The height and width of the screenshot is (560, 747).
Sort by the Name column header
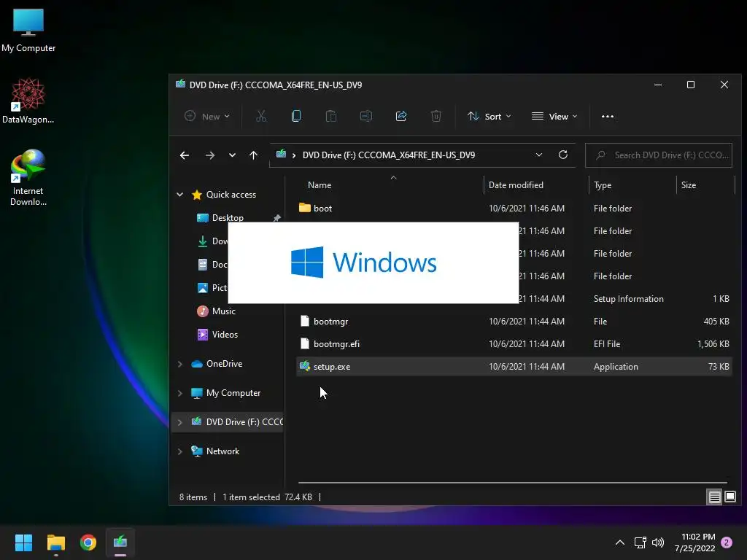[320, 184]
